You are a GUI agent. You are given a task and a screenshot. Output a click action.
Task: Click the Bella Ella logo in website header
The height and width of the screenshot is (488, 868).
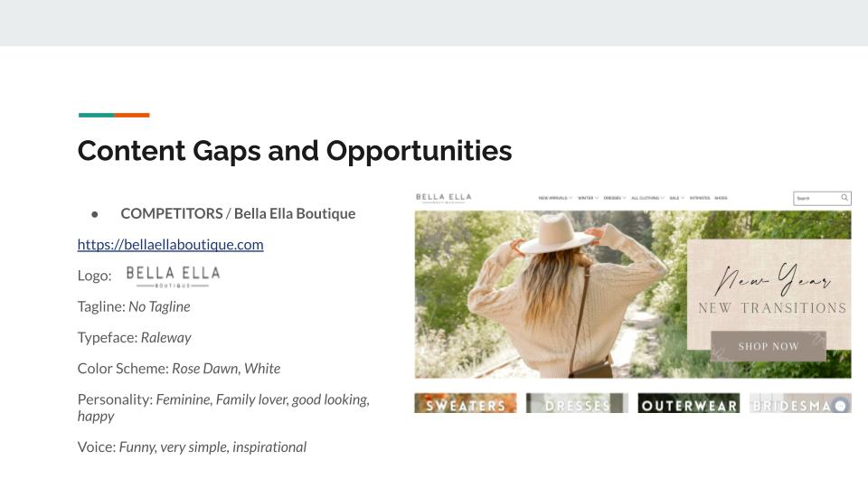tap(443, 198)
